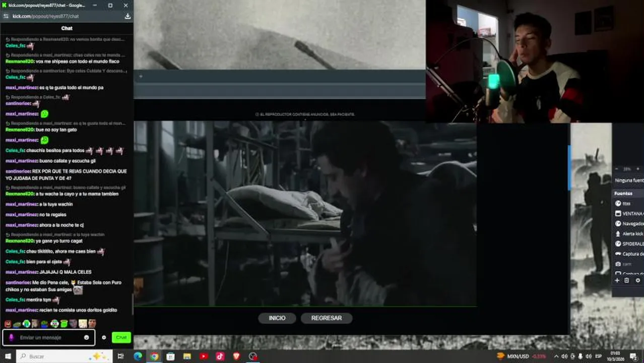
Task: Open Task View on the taskbar
Action: (x=120, y=356)
